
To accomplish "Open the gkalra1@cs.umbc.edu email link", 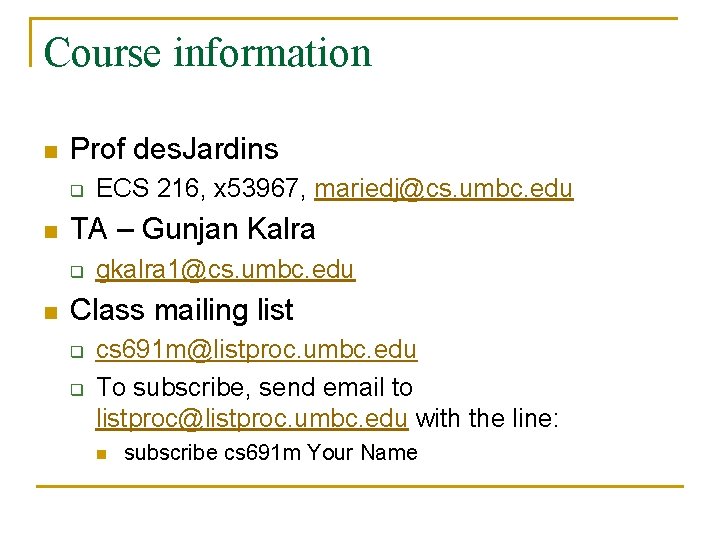I will tap(225, 270).
